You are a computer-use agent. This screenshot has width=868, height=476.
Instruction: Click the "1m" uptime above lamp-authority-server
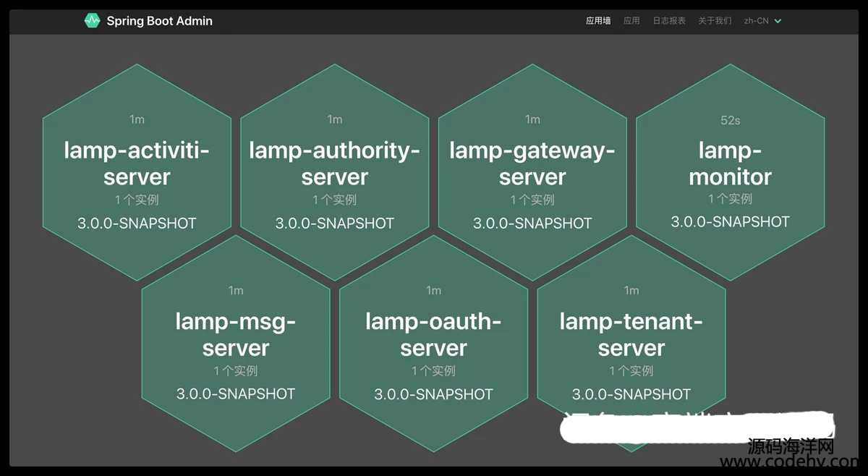(335, 119)
